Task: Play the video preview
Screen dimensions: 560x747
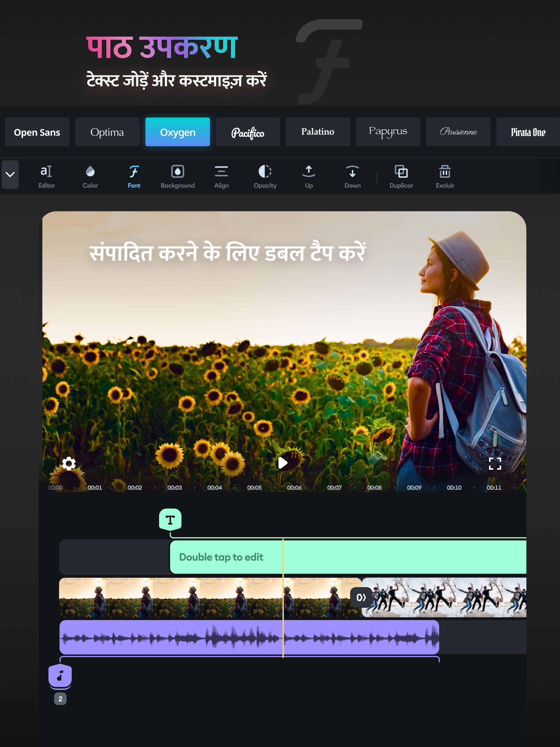Action: [x=282, y=463]
